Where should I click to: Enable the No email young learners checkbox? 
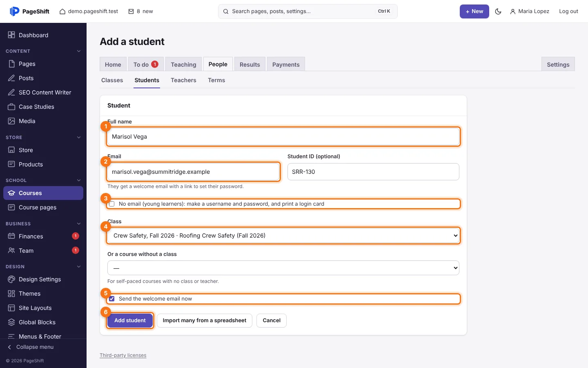[112, 204]
